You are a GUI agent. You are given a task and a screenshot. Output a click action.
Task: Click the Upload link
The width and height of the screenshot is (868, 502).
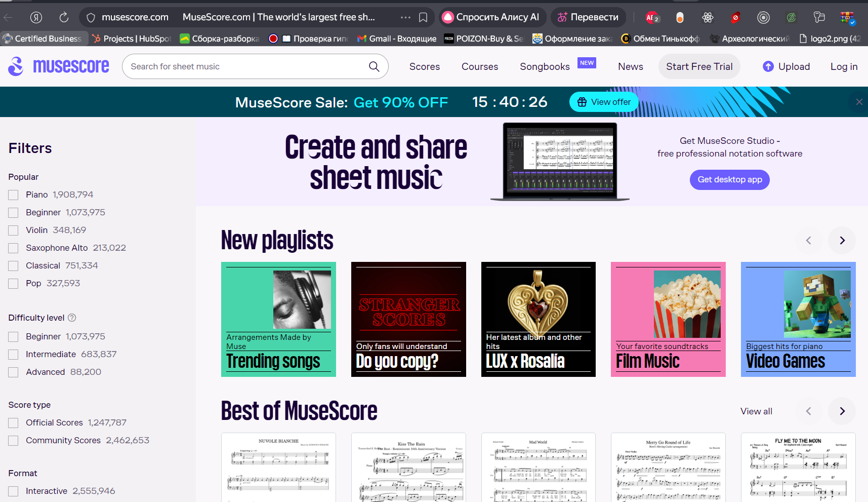pyautogui.click(x=787, y=66)
